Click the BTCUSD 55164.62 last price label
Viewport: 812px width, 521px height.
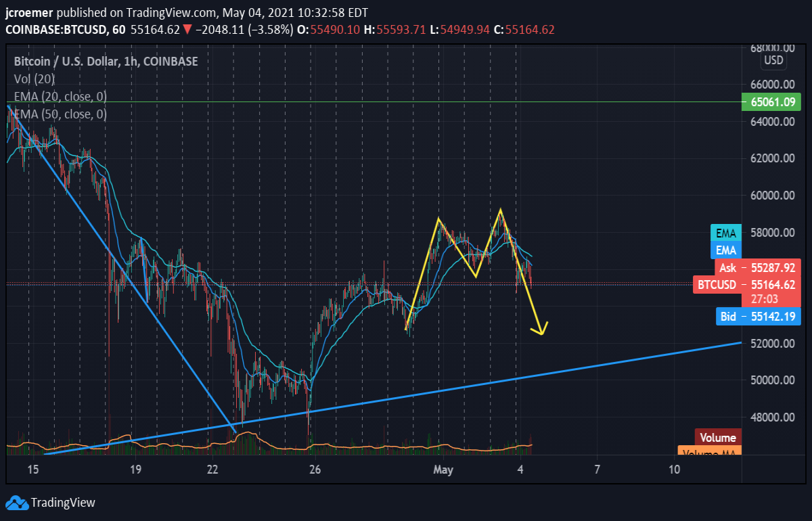747,285
